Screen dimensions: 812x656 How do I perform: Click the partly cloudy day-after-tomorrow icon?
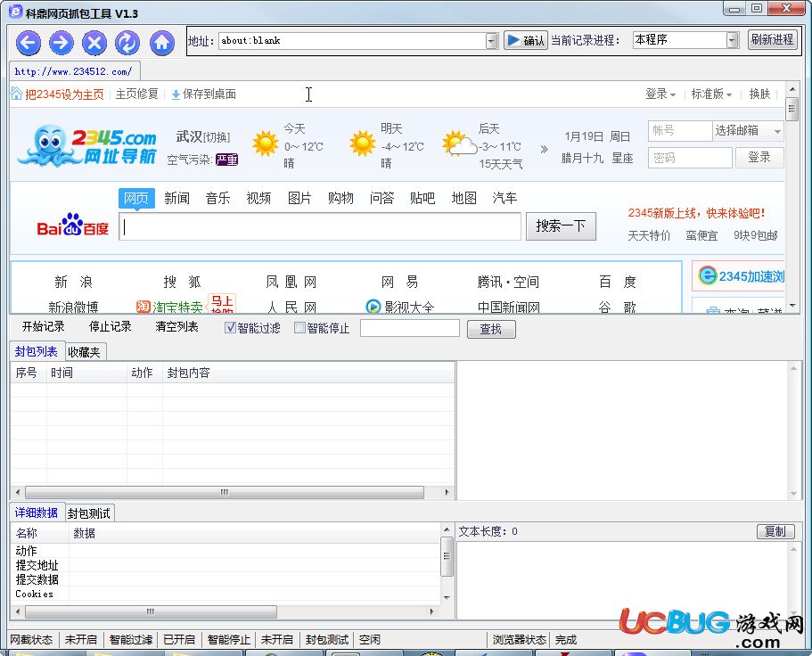(459, 143)
